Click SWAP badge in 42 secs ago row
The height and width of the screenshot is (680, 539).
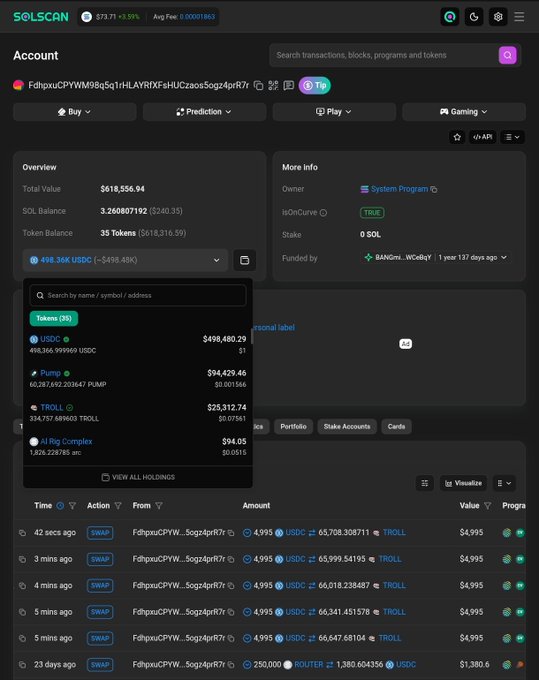[100, 533]
